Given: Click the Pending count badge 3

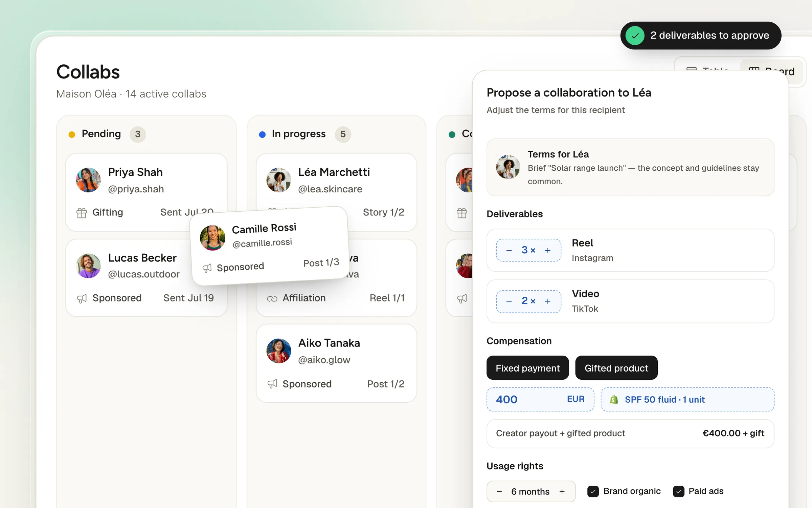Looking at the screenshot, I should tap(138, 134).
